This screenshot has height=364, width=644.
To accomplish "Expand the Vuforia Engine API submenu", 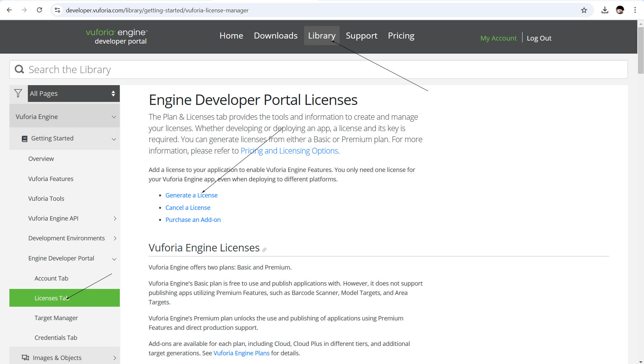I will (x=115, y=219).
